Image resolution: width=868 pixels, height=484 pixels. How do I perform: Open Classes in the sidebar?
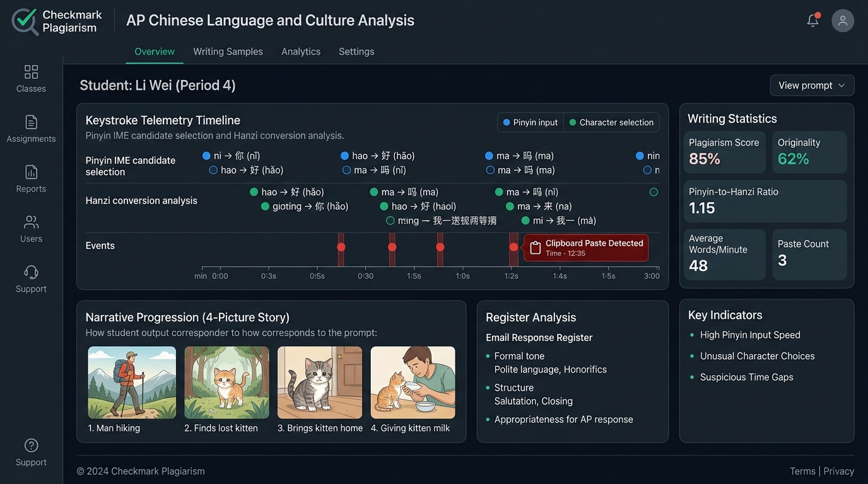pyautogui.click(x=31, y=79)
